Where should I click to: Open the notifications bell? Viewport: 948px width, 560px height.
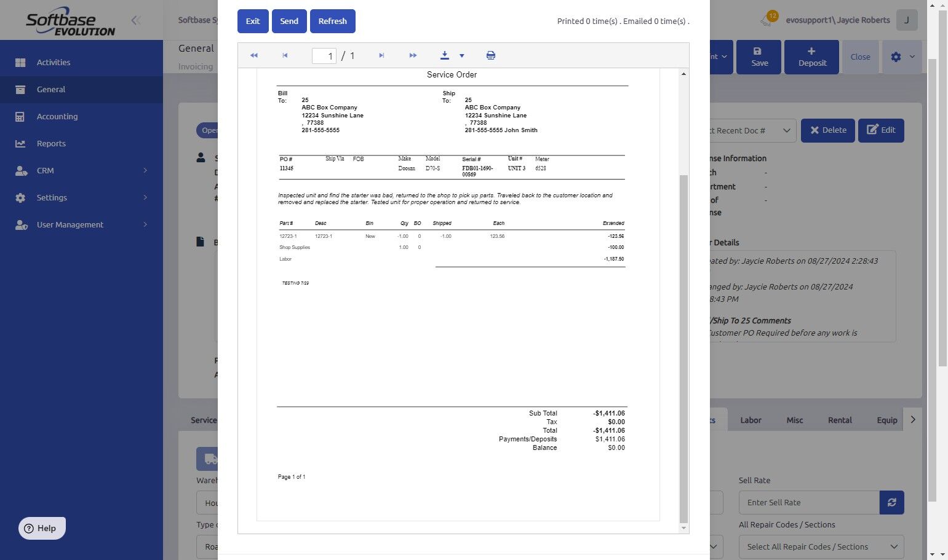(767, 20)
